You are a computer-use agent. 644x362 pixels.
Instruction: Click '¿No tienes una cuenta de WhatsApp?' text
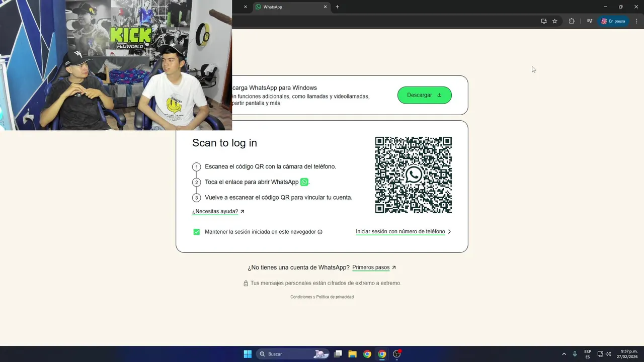pos(298,267)
